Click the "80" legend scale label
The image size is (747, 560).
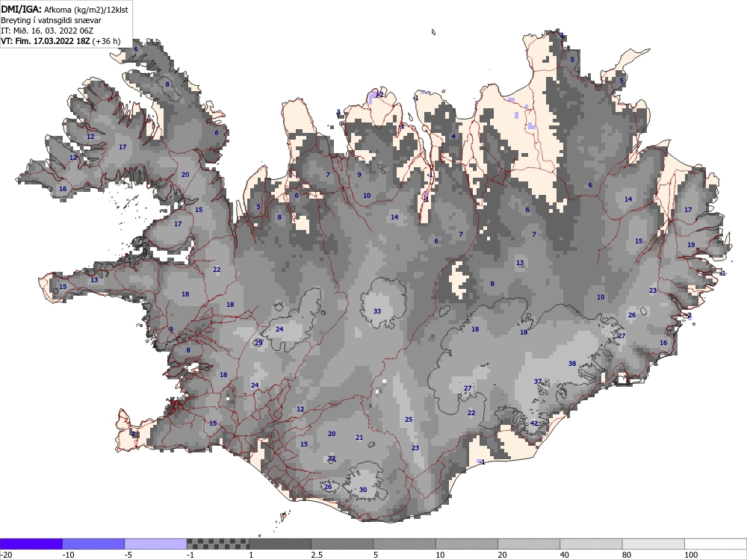[627, 555]
